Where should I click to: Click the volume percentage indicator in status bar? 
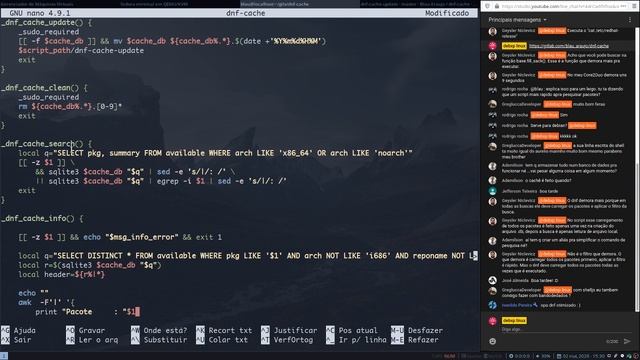click(x=543, y=356)
